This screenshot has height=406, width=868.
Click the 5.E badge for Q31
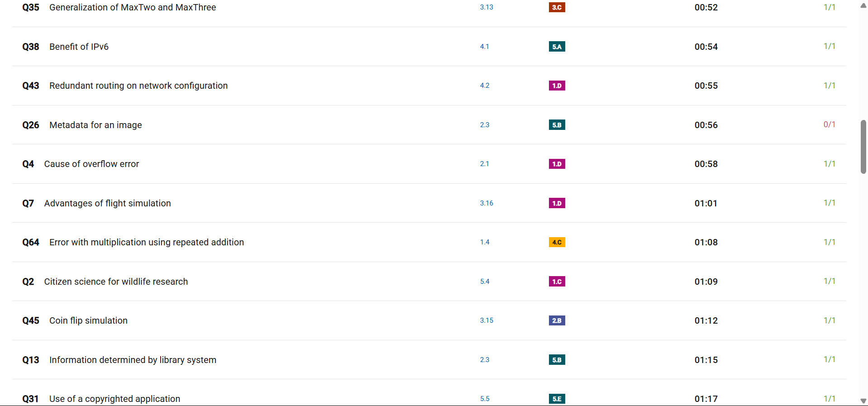point(557,399)
